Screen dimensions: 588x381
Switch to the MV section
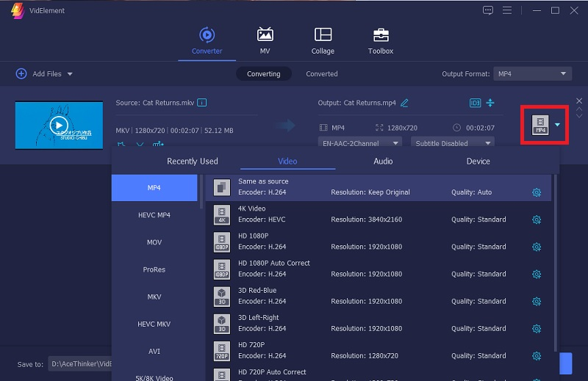click(265, 40)
